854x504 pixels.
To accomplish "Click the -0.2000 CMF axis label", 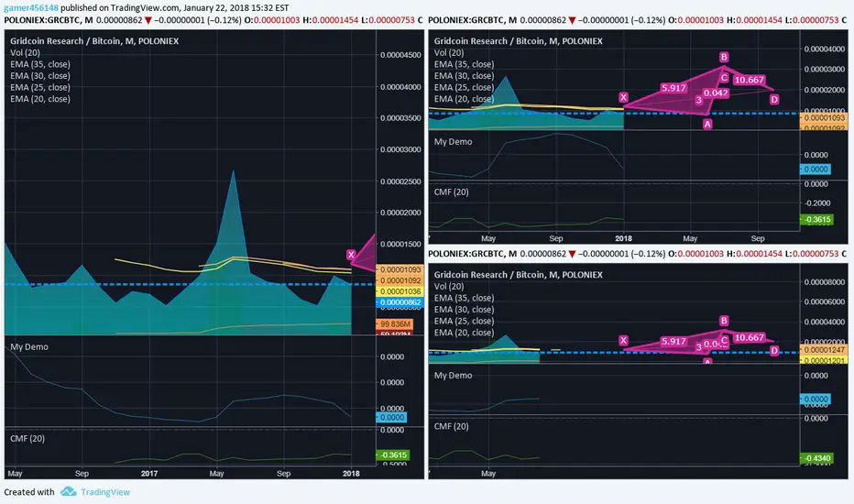I will tap(817, 203).
